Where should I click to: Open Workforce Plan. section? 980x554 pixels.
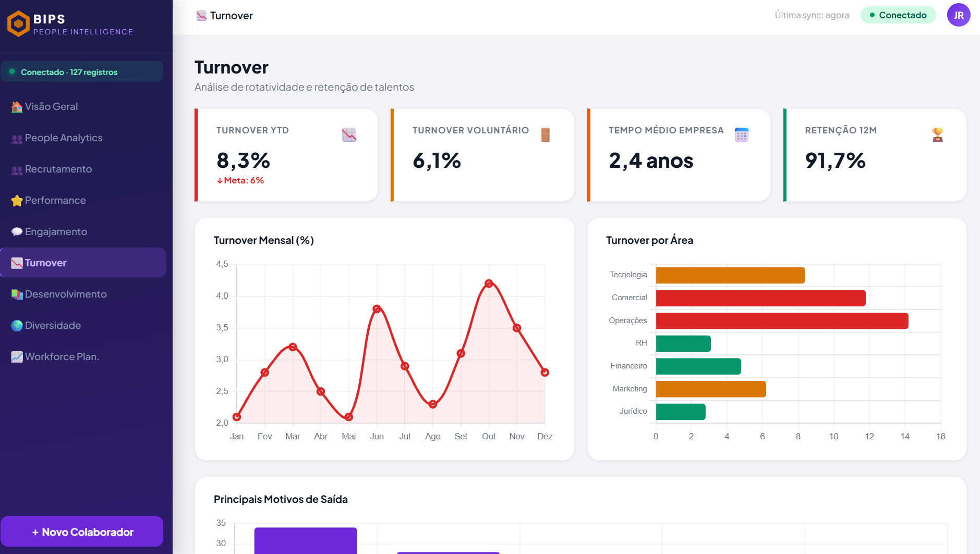coord(83,356)
